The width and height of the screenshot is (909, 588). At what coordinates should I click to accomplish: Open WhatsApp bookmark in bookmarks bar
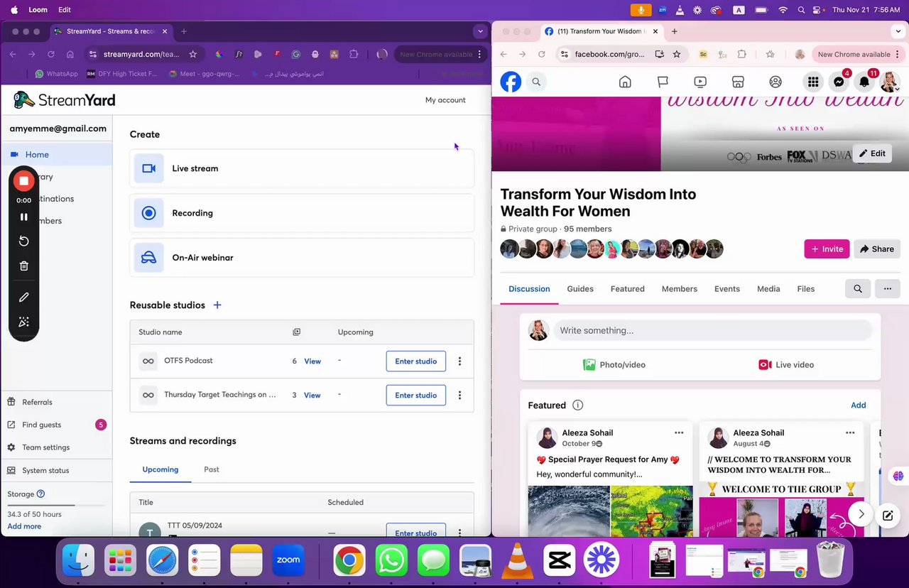(x=56, y=74)
